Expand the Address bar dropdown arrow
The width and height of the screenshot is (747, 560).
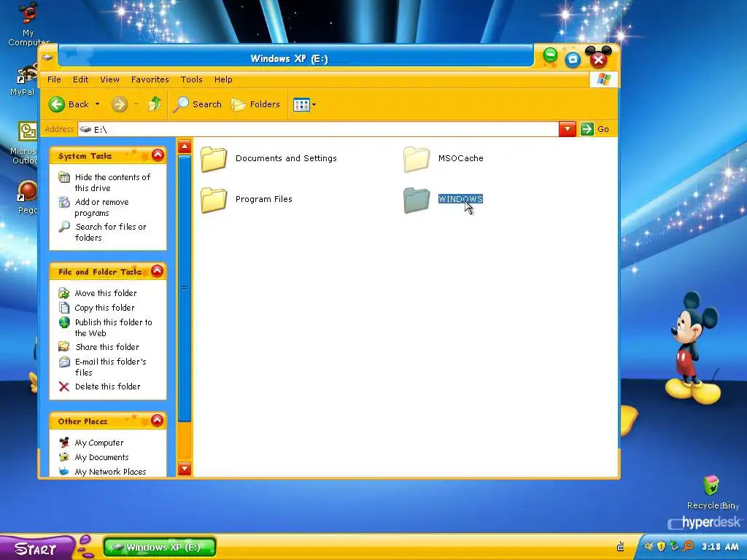tap(568, 129)
